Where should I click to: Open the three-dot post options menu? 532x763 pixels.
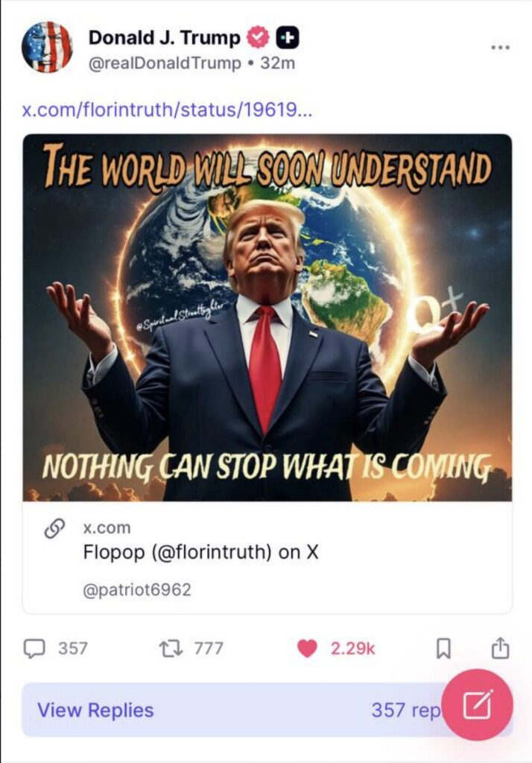(x=501, y=47)
